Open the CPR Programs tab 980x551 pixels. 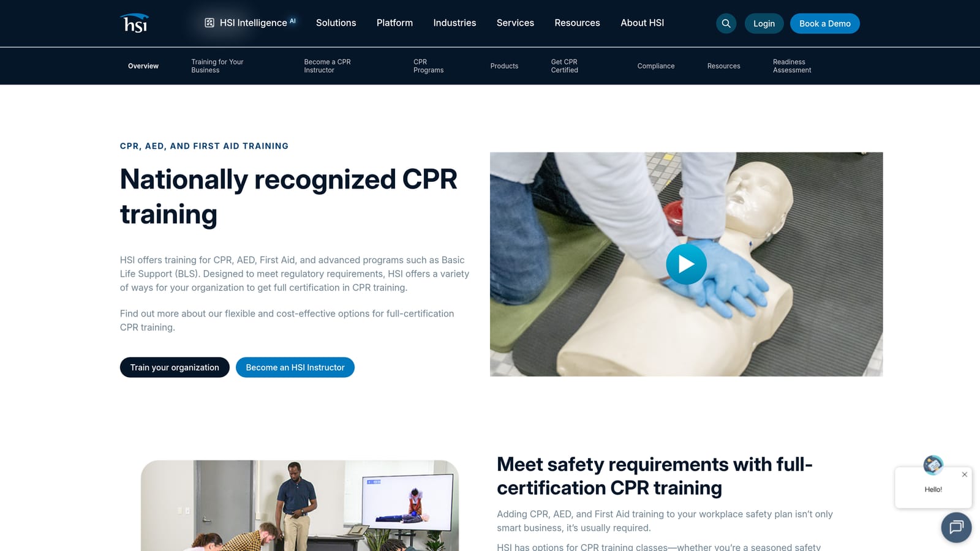428,66
